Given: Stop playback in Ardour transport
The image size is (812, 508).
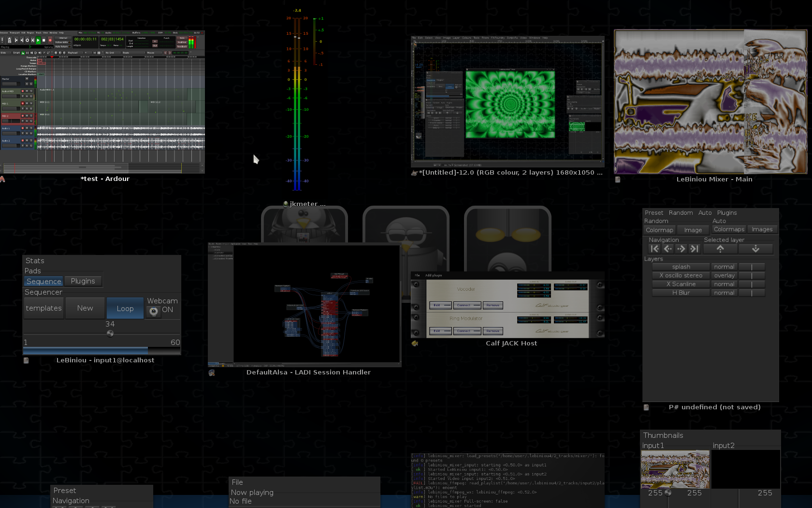Looking at the screenshot, I should 43,40.
